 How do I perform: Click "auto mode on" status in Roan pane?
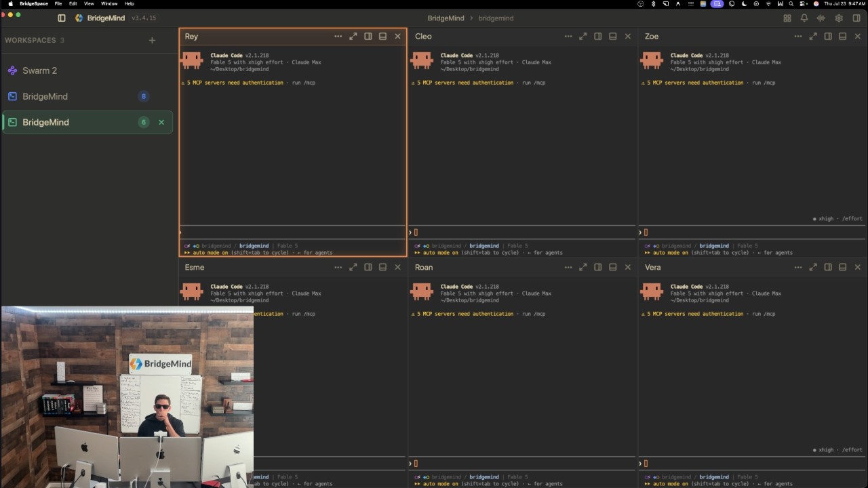click(439, 484)
